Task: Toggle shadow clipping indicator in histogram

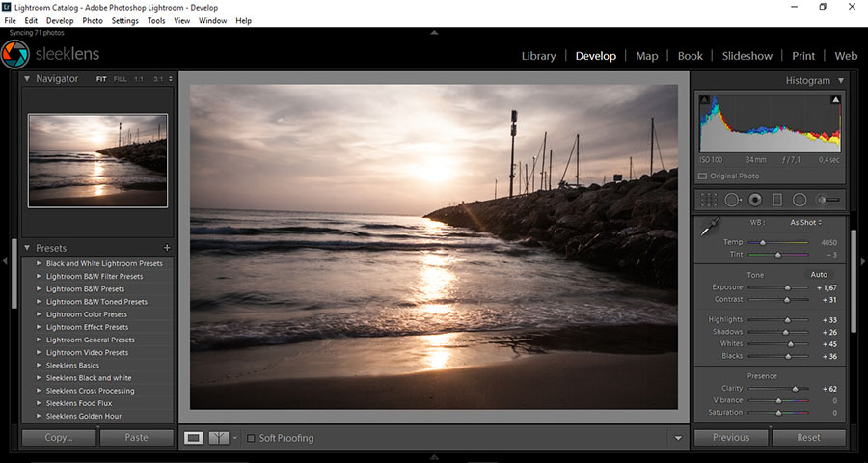Action: click(x=704, y=99)
